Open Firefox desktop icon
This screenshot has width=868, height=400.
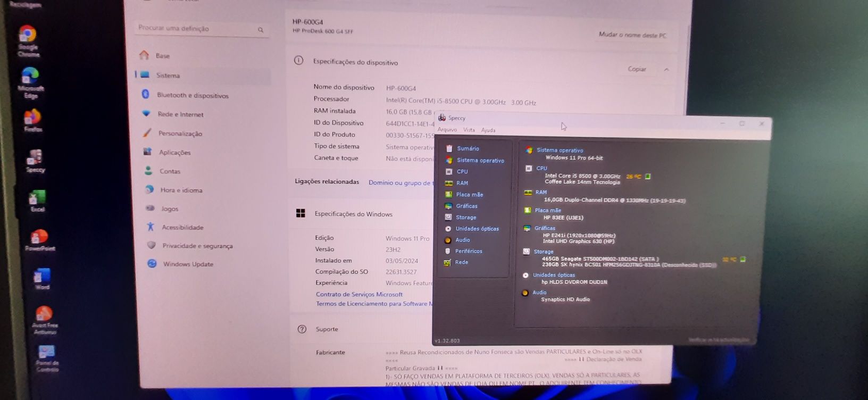click(32, 121)
